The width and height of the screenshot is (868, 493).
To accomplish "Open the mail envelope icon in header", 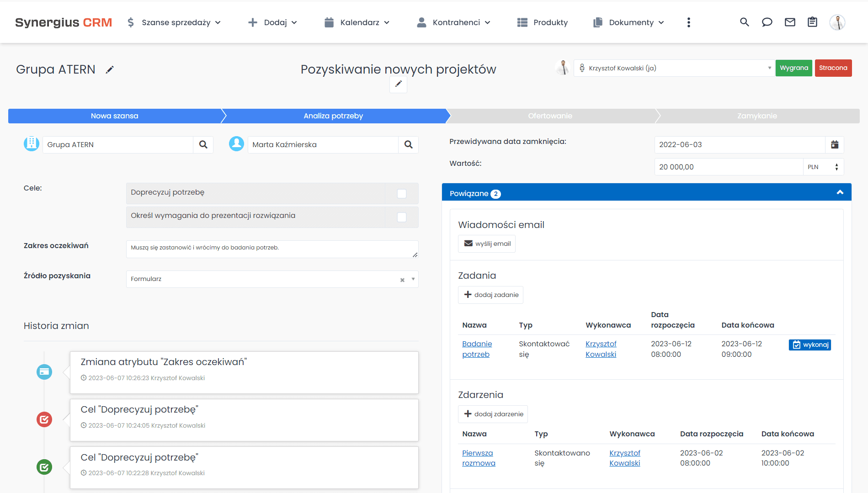I will (x=790, y=22).
